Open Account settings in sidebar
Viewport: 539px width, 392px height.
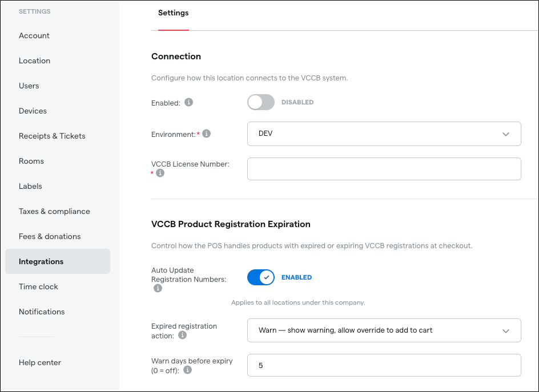tap(34, 36)
